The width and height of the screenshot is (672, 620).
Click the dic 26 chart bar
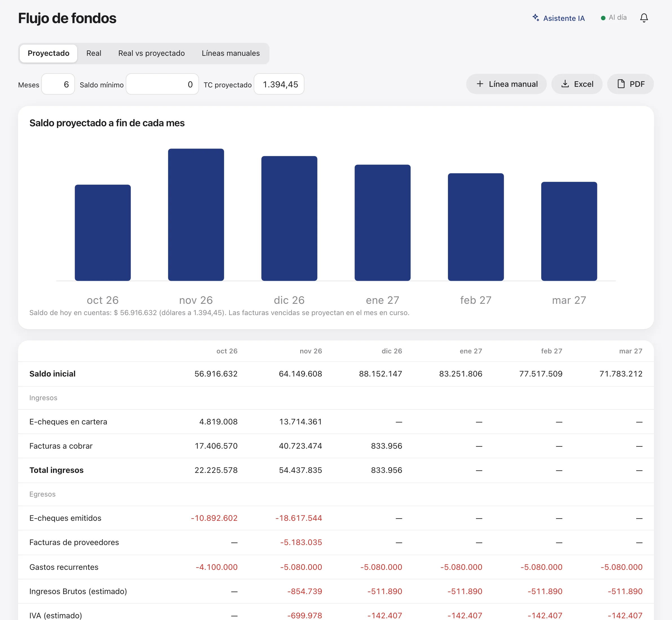tap(289, 218)
